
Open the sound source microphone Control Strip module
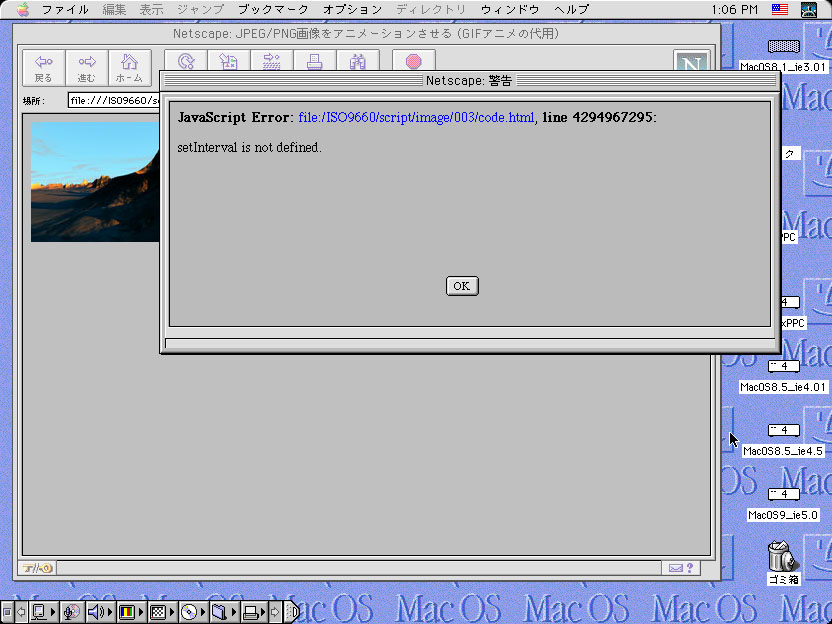point(71,612)
